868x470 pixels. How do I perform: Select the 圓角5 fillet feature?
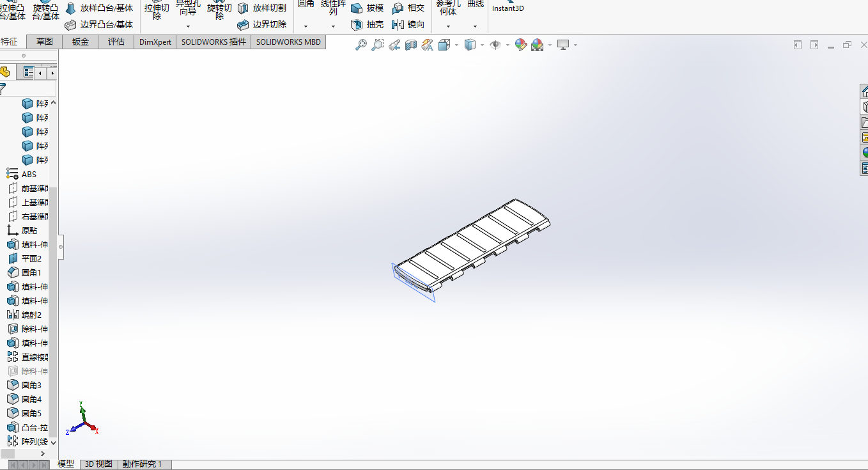pos(24,413)
